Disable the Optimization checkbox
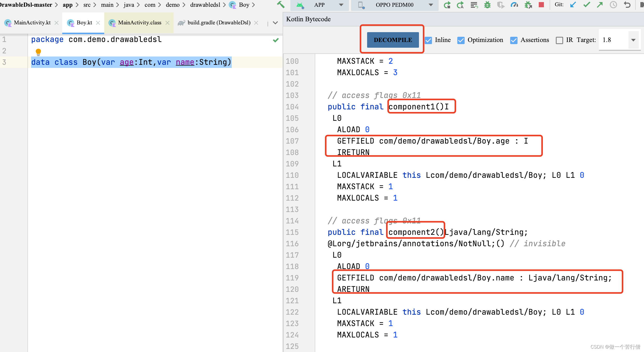The width and height of the screenshot is (644, 352). tap(461, 40)
